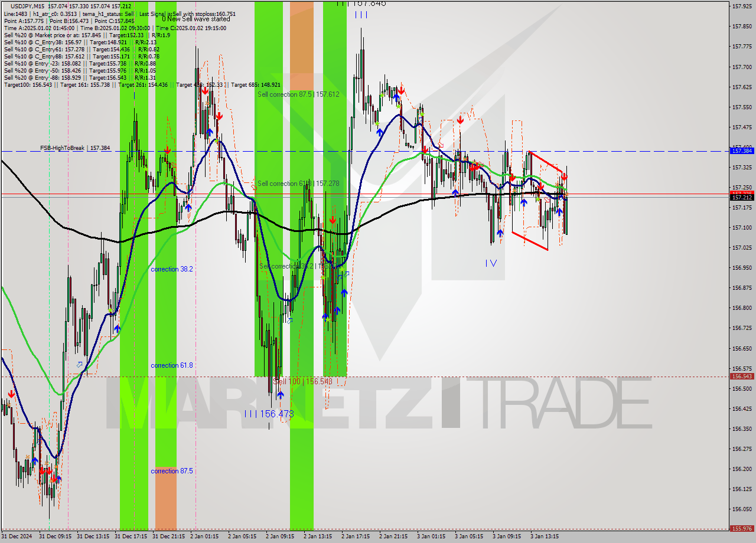The image size is (756, 543).
Task: Click the 157.550 price axis label
Action: click(742, 107)
